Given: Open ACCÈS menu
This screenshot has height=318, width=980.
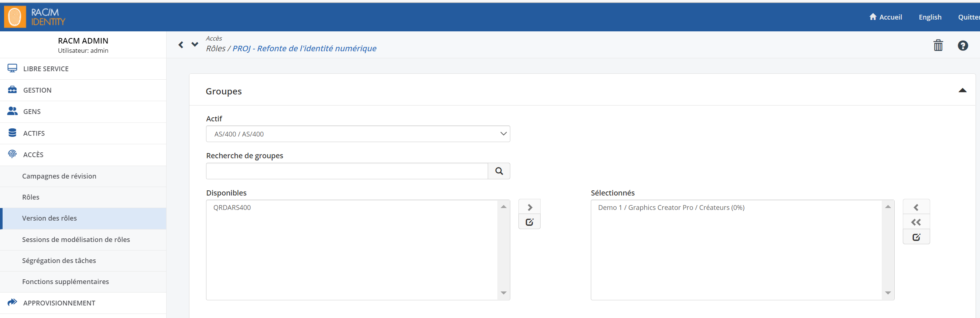Looking at the screenshot, I should (x=83, y=155).
